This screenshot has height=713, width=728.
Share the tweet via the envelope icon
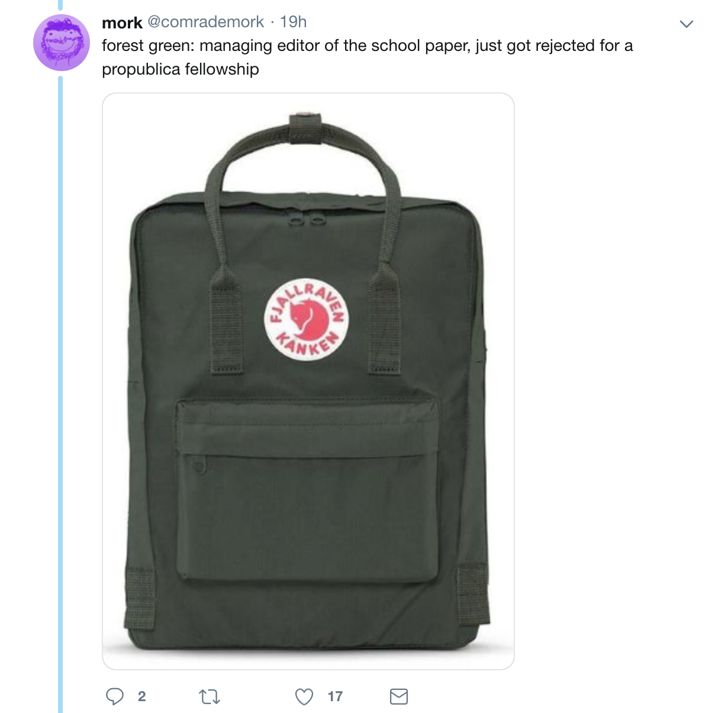399,696
